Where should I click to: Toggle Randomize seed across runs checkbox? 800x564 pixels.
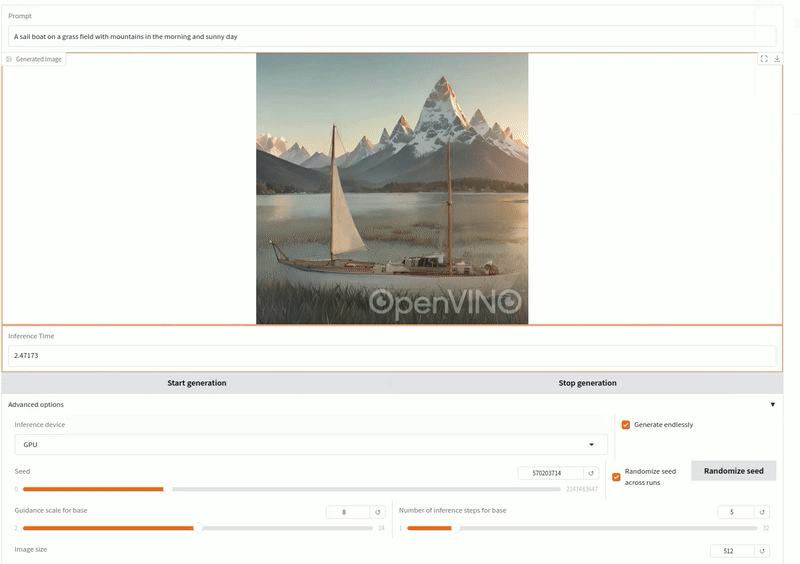point(616,477)
